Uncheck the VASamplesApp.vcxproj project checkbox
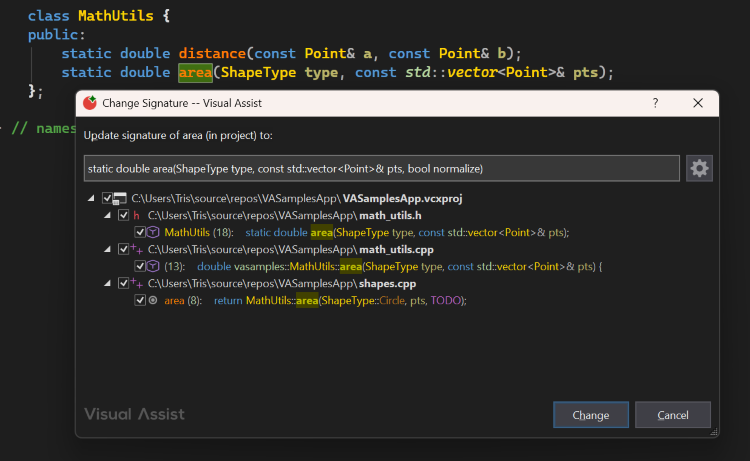Screen dimensions: 750x461 coord(107,198)
